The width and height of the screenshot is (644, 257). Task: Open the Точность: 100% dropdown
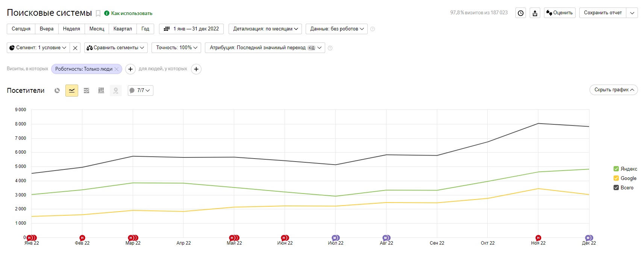coord(176,48)
